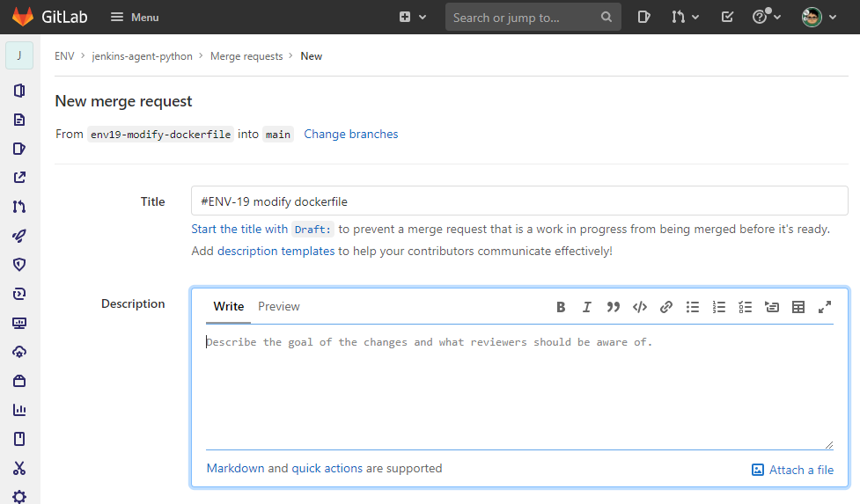The width and height of the screenshot is (860, 504).
Task: Apply bold text formatting
Action: (561, 307)
